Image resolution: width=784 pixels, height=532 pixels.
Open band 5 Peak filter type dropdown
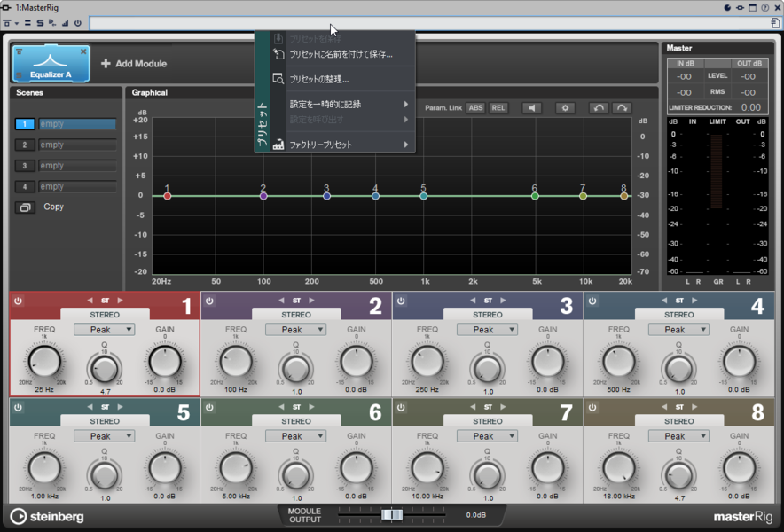click(104, 436)
